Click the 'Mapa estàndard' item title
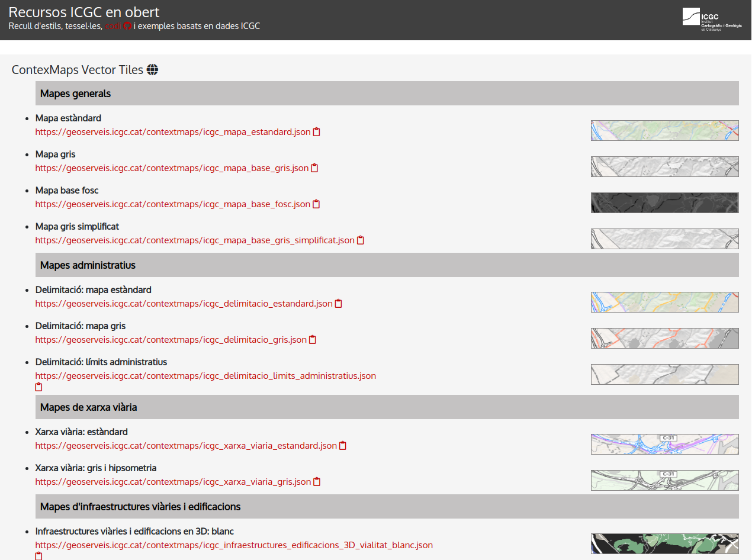The image size is (752, 560). pyautogui.click(x=68, y=118)
